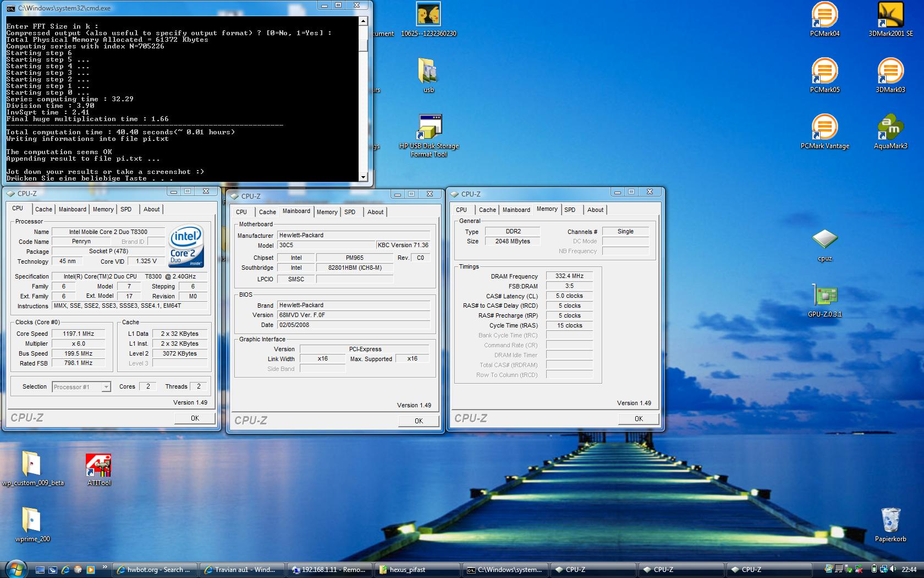The height and width of the screenshot is (578, 924).
Task: Switch to 192.168.1.11 Remote Desktop taskbar button
Action: pyautogui.click(x=330, y=570)
